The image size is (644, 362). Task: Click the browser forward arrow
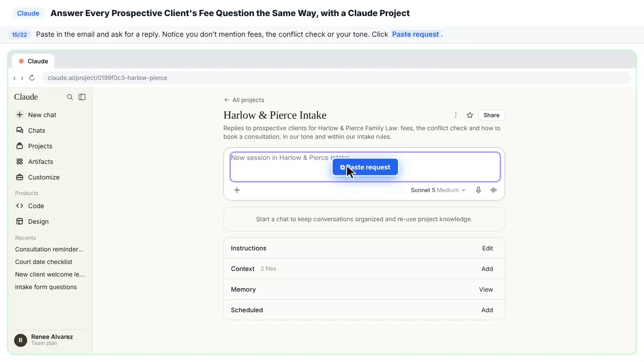(x=22, y=78)
